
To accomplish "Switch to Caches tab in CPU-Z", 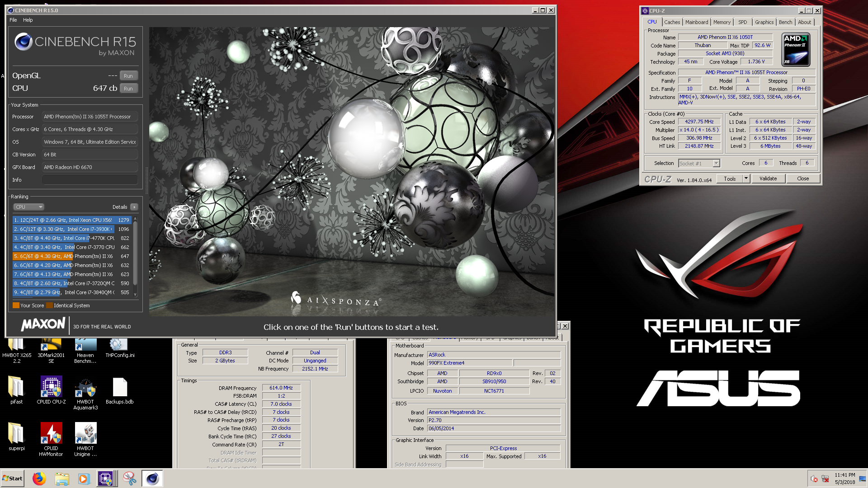I will point(672,22).
